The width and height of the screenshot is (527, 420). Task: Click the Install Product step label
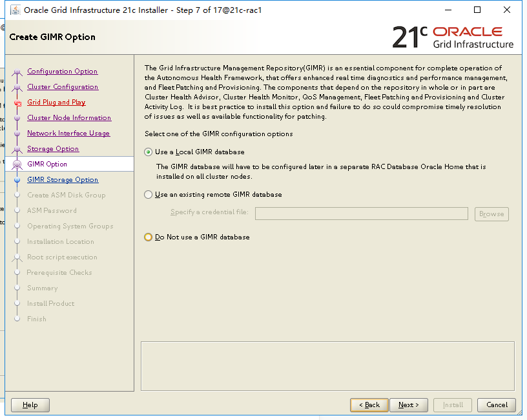(x=51, y=303)
